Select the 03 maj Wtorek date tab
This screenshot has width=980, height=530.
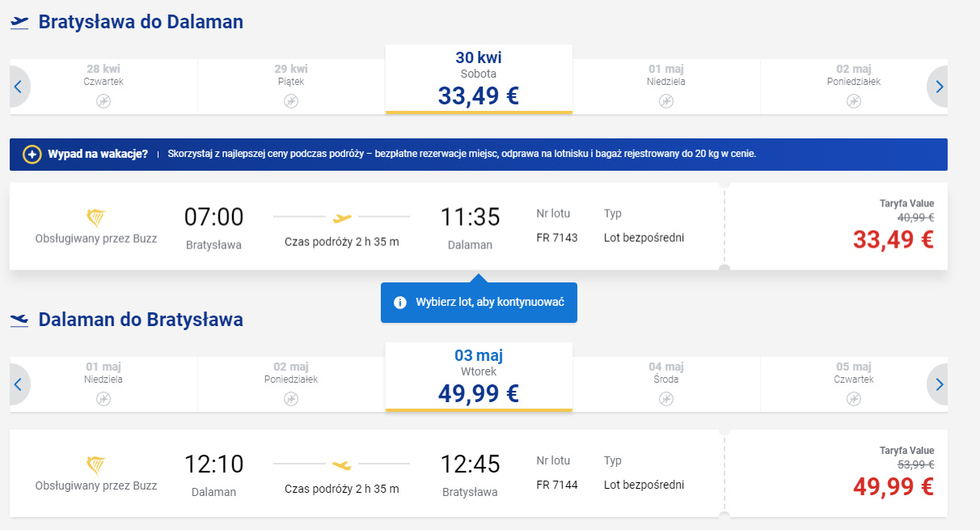point(479,377)
